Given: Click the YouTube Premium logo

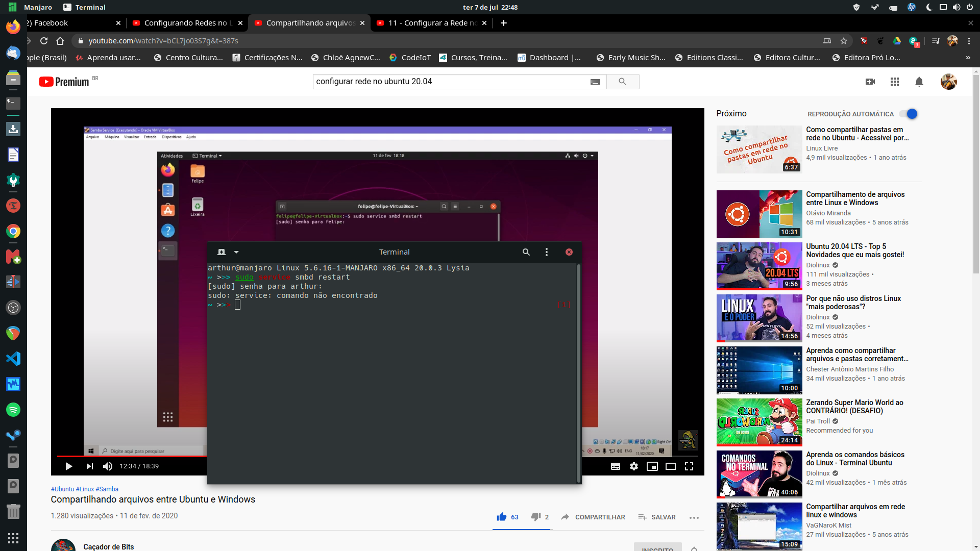Looking at the screenshot, I should pos(64,82).
